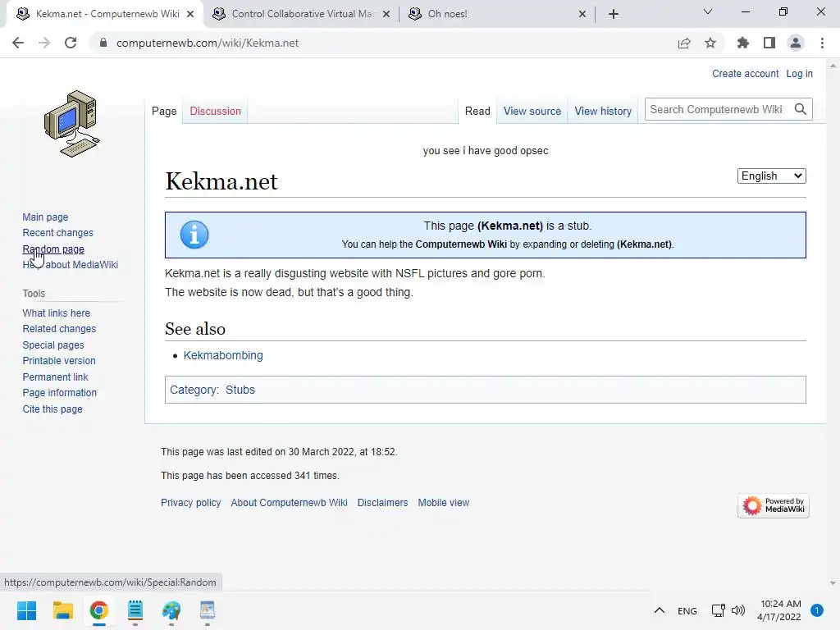Click the Powered by MediaWiki badge

click(774, 505)
